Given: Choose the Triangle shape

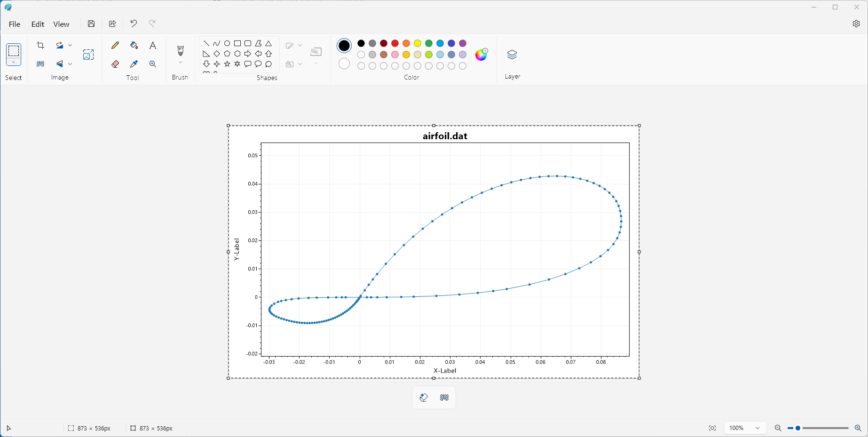Looking at the screenshot, I should [x=268, y=43].
